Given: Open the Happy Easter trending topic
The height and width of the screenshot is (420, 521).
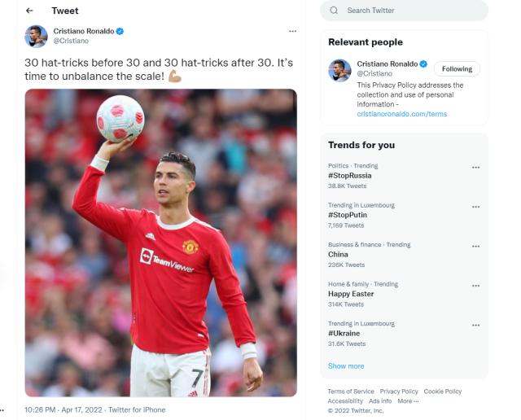Looking at the screenshot, I should [x=352, y=294].
